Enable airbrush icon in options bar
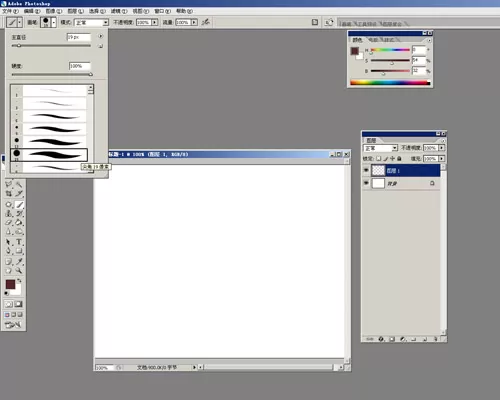 pos(206,22)
